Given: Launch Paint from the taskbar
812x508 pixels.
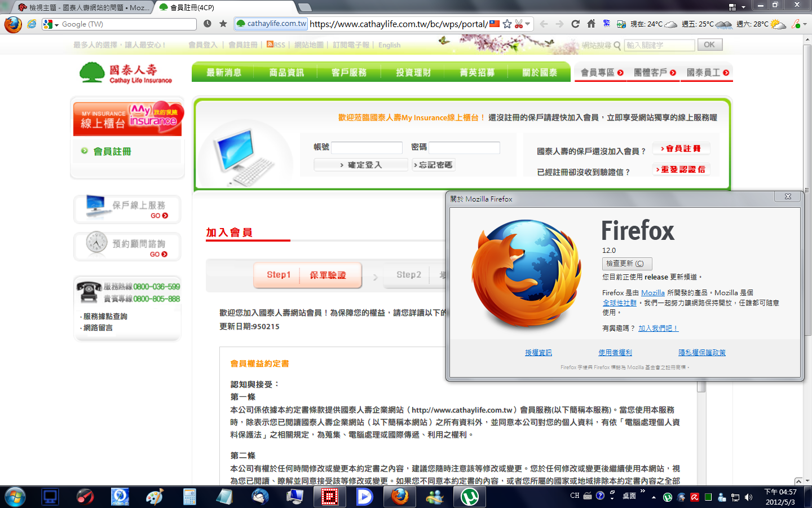Looking at the screenshot, I should 154,497.
